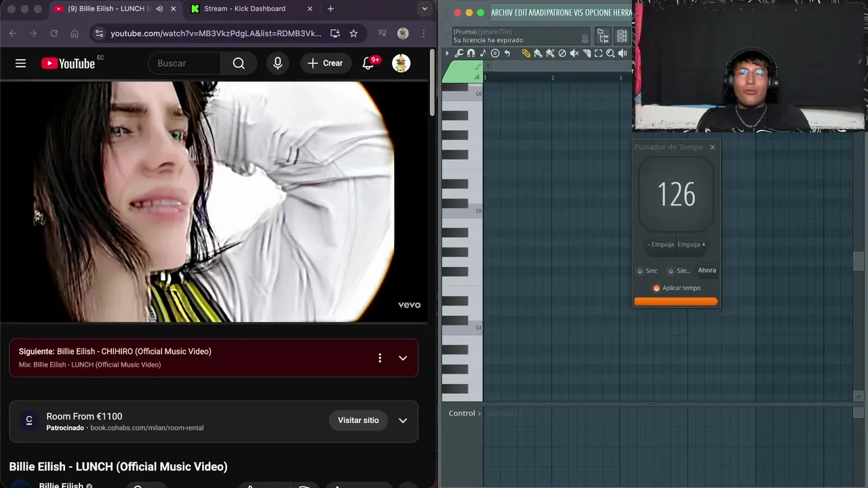Select the yellow pencil Draw tool
868x488 pixels.
click(526, 54)
